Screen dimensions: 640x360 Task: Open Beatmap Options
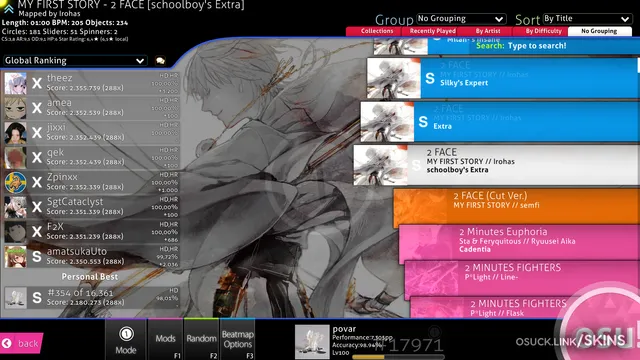pyautogui.click(x=238, y=340)
